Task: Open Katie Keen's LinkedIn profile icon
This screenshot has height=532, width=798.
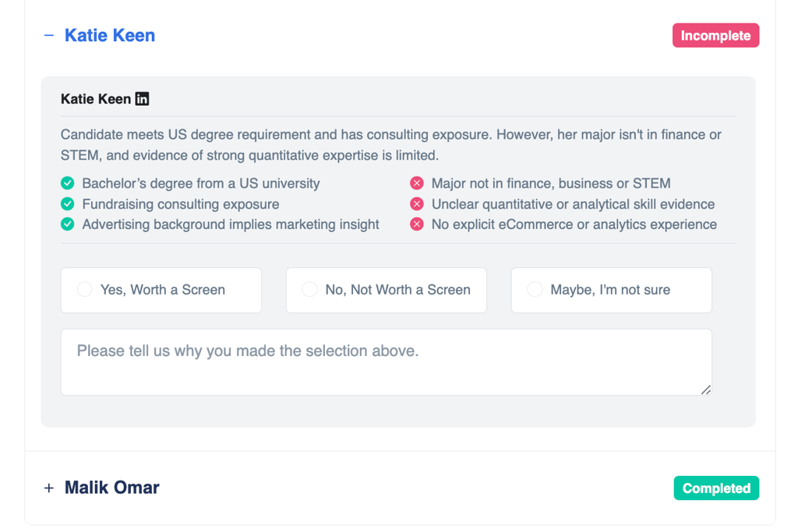Action: click(x=142, y=99)
